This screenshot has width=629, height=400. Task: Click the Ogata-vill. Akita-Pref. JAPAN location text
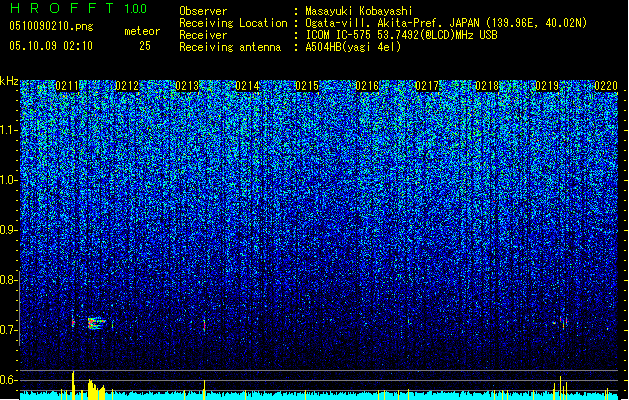tap(392, 23)
